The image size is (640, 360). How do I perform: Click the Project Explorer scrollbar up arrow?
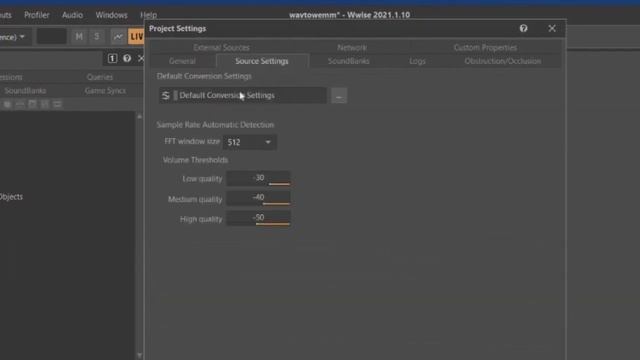[139, 116]
